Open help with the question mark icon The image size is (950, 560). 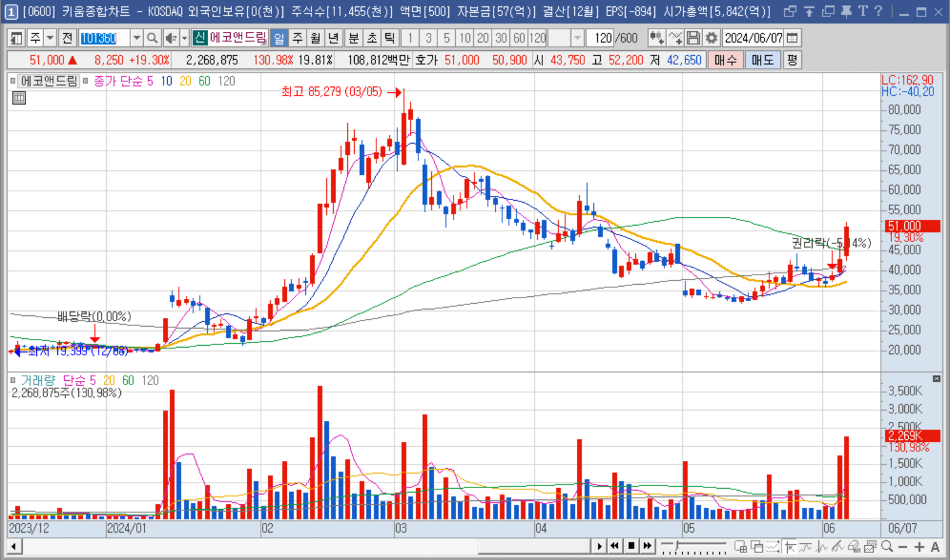[878, 11]
